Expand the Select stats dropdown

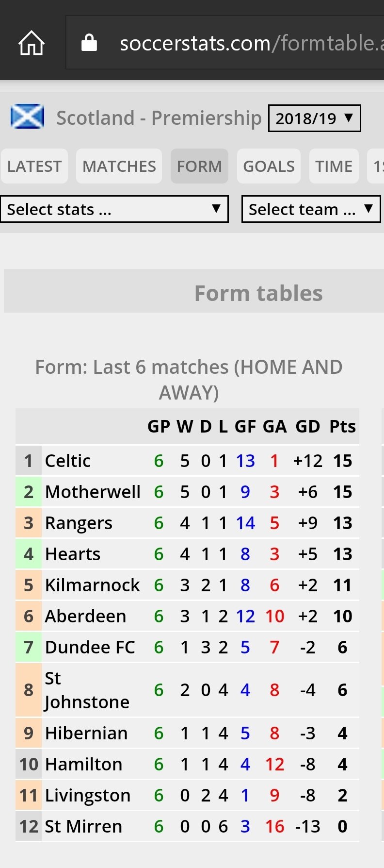point(114,209)
